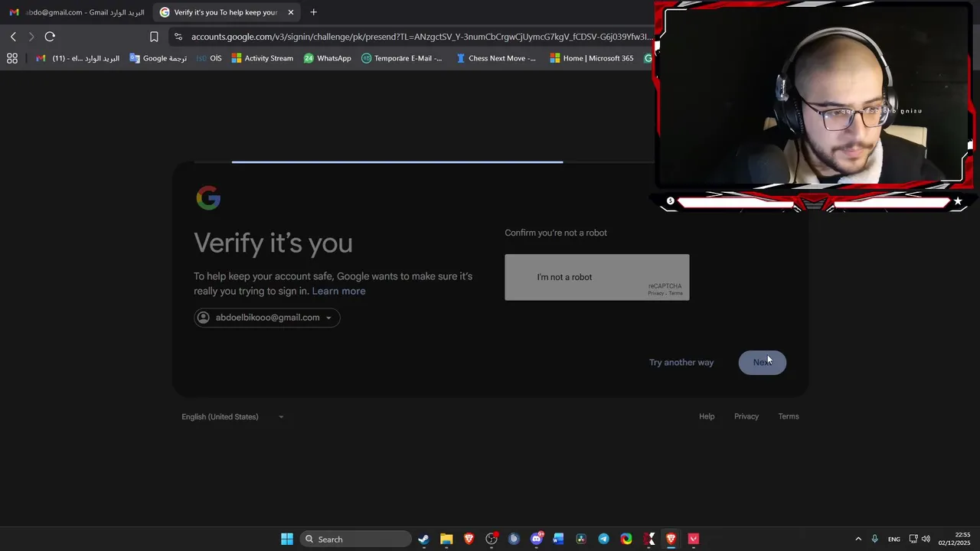Open network settings from the tray
The height and width of the screenshot is (551, 980).
click(913, 539)
